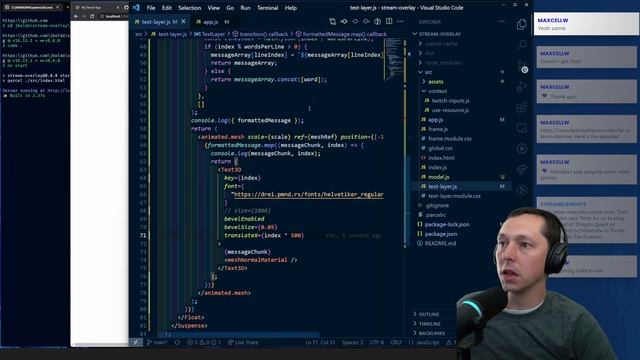The height and width of the screenshot is (360, 640).
Task: Click CRLF line ending in status bar
Action: tap(396, 342)
